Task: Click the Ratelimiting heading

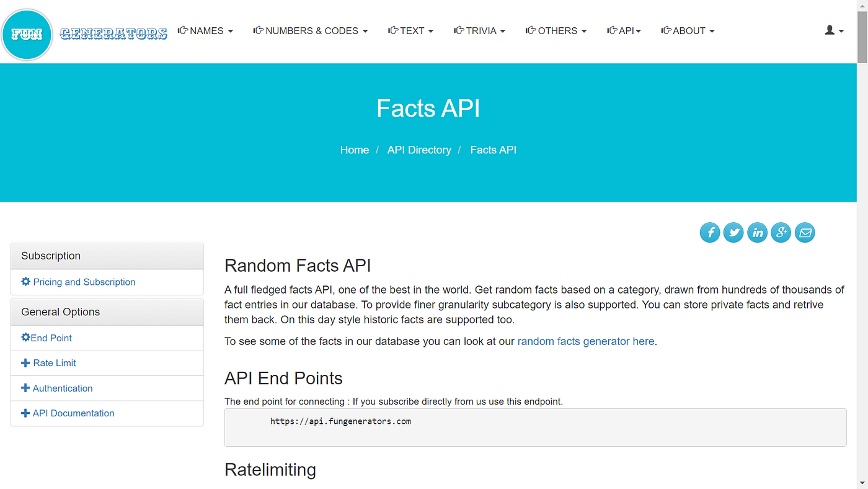Action: pos(270,470)
